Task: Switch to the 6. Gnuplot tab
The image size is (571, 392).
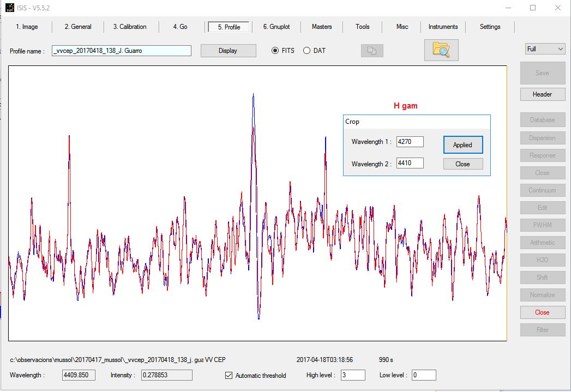Action: point(276,27)
